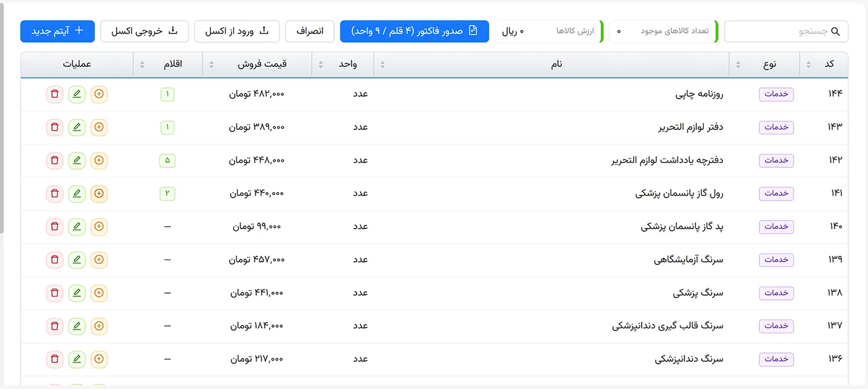Focus the جستجو search field
The width and height of the screenshot is (868, 389).
click(x=786, y=31)
